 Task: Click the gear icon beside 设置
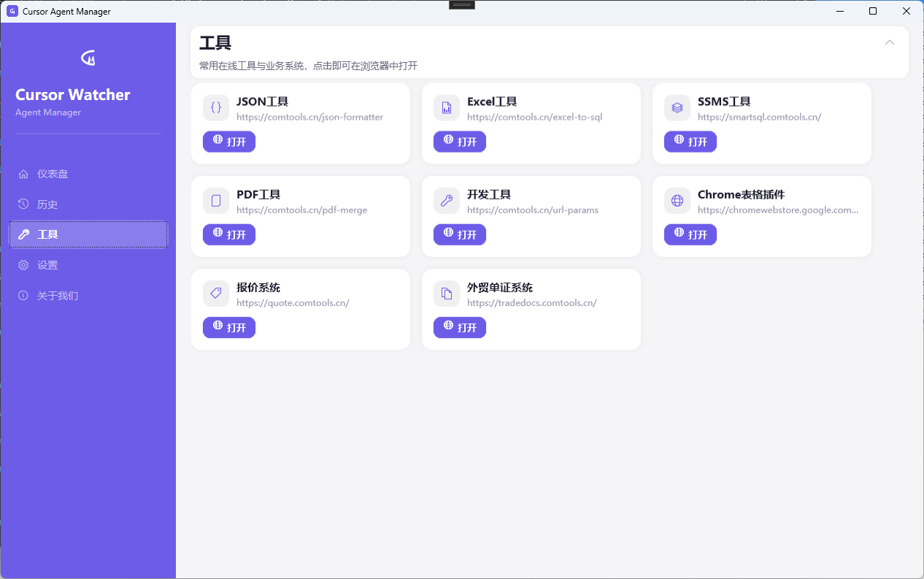click(23, 265)
